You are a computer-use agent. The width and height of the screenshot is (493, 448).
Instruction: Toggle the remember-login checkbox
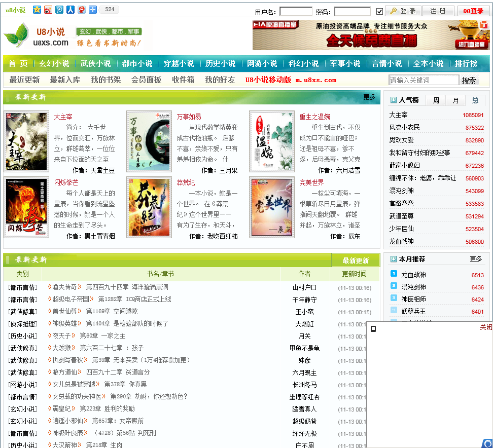click(379, 12)
